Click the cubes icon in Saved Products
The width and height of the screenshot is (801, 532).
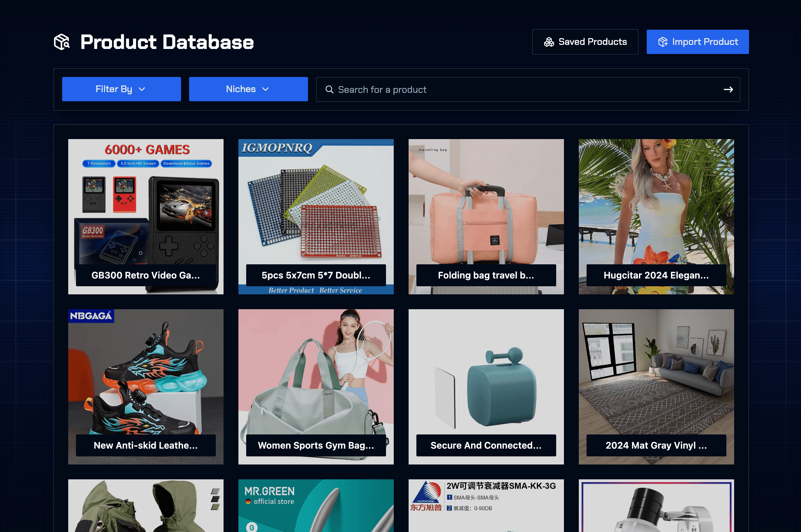tap(549, 42)
